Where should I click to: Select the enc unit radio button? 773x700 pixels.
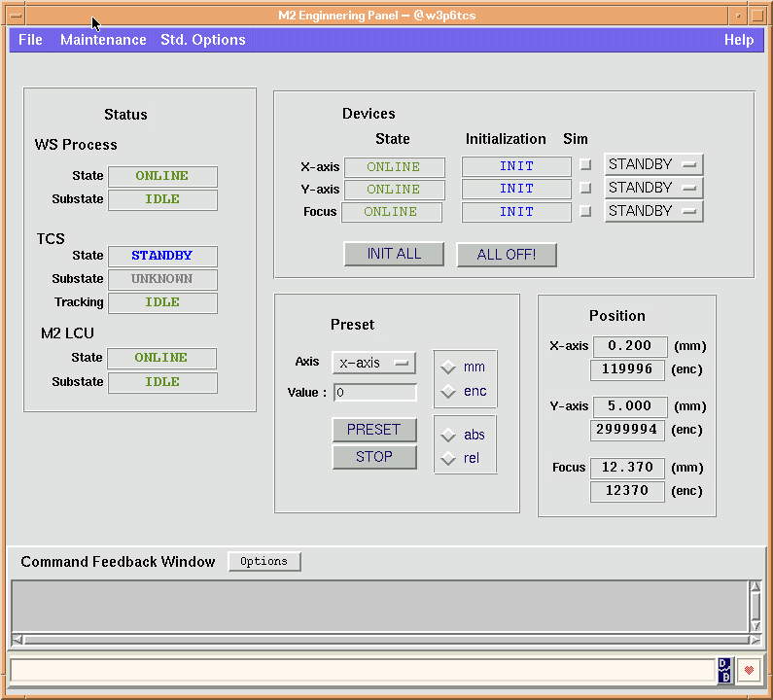tap(448, 392)
